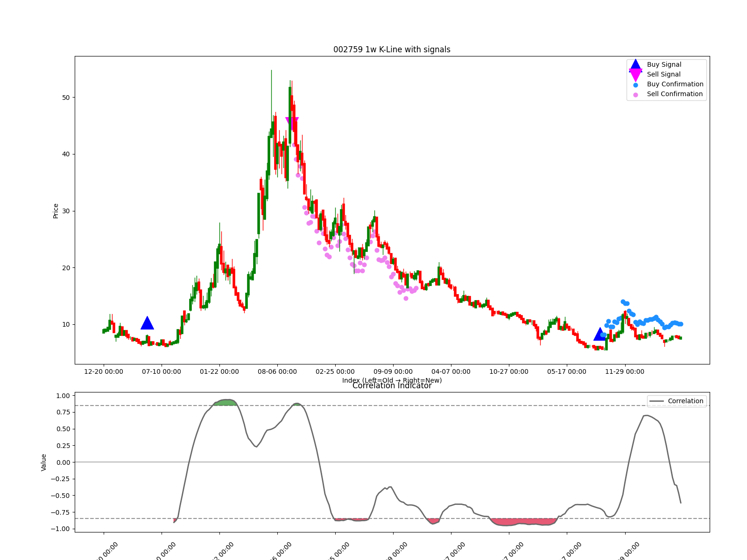The image size is (747, 560).
Task: Click the 'Sell Confirmation' legend label
Action: coord(675,94)
